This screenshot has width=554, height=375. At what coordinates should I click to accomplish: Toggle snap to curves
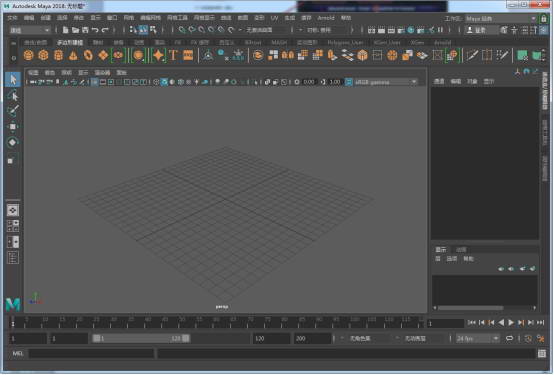192,30
